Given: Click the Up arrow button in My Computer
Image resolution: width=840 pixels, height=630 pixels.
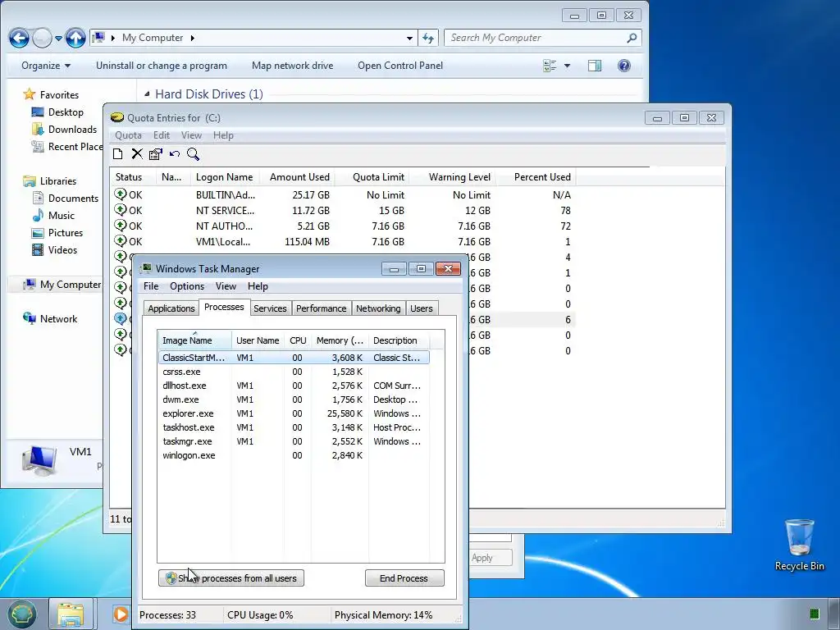Looking at the screenshot, I should click(x=75, y=38).
